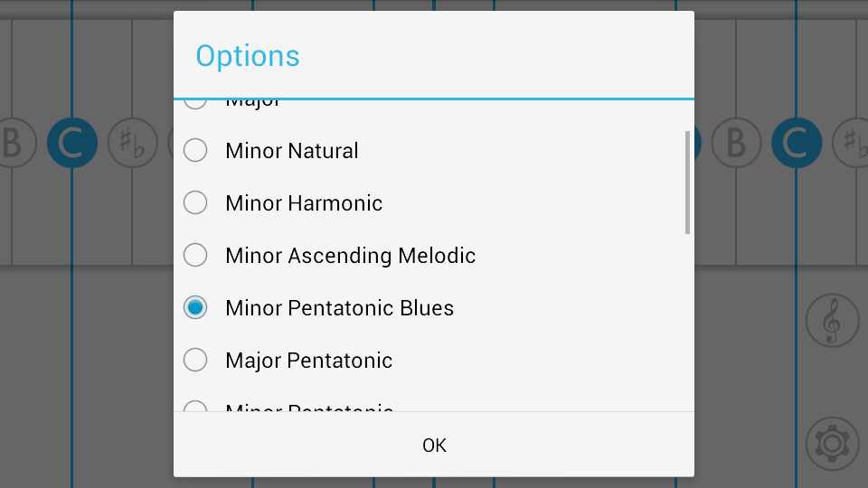This screenshot has width=868, height=488.
Task: Tap the blue C note circle on the left
Action: click(x=72, y=143)
